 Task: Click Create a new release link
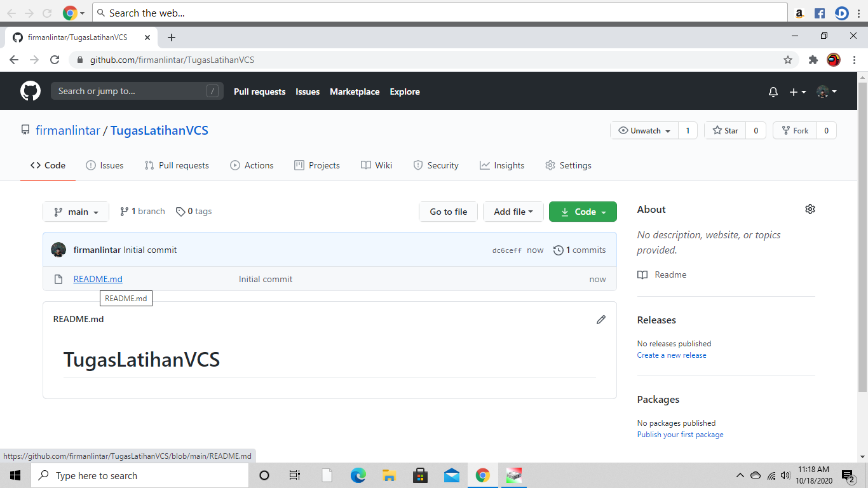672,355
